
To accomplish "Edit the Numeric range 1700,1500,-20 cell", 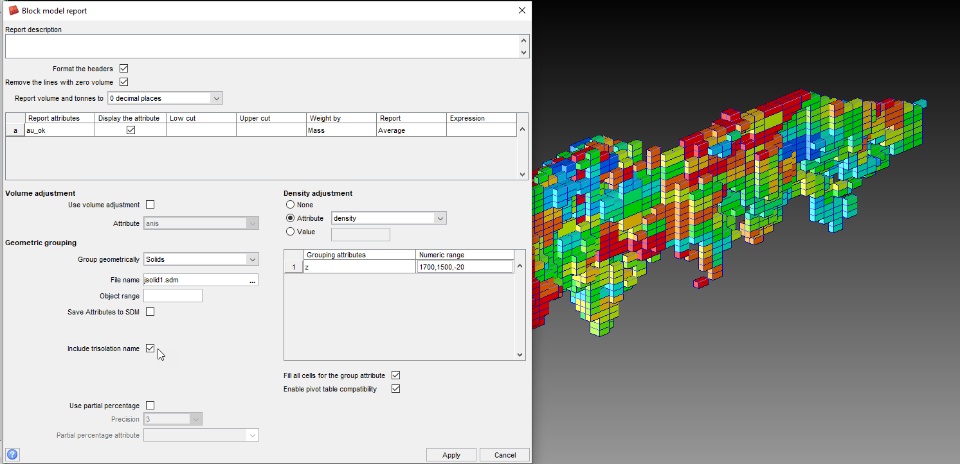I will 465,267.
